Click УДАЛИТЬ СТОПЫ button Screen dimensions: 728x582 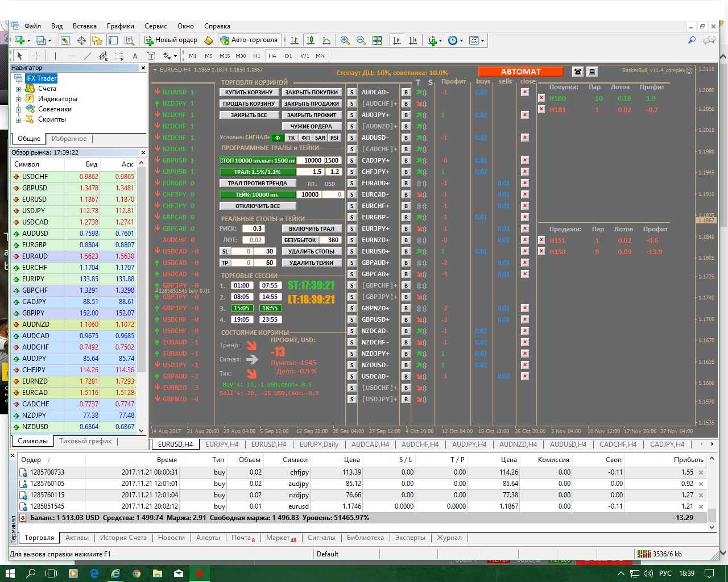[312, 251]
